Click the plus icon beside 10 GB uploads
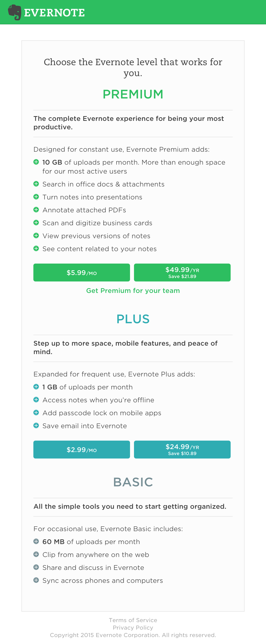The height and width of the screenshot is (644, 266). pos(36,162)
